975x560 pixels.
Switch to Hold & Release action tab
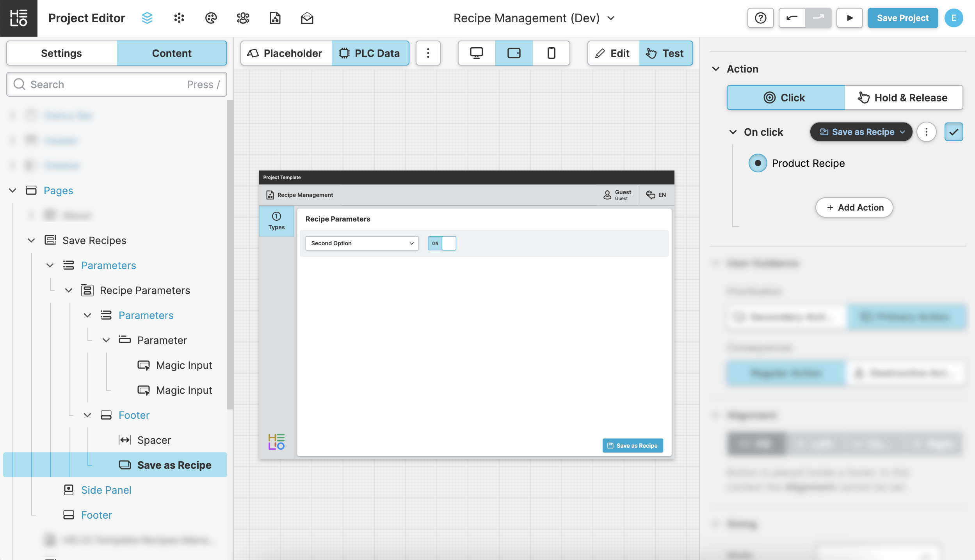point(903,97)
